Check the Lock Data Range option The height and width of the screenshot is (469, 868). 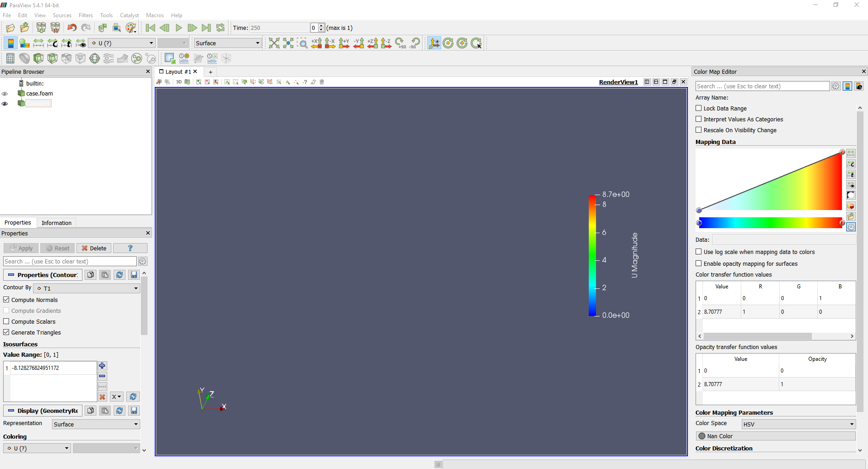[699, 108]
